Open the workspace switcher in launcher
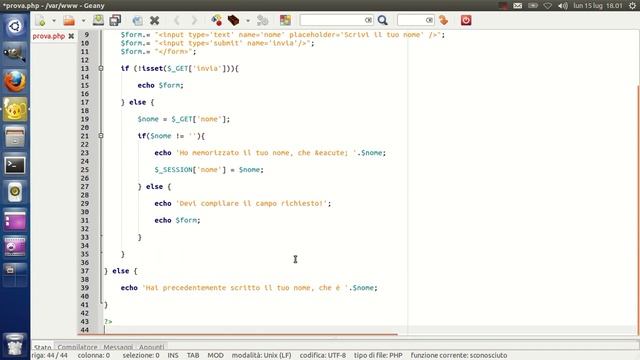 click(15, 275)
